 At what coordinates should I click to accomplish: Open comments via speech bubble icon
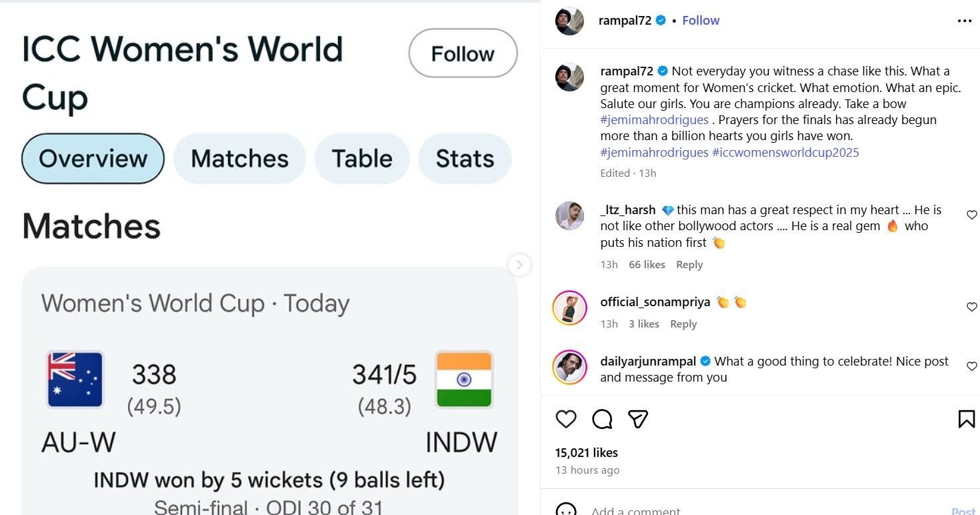click(602, 419)
